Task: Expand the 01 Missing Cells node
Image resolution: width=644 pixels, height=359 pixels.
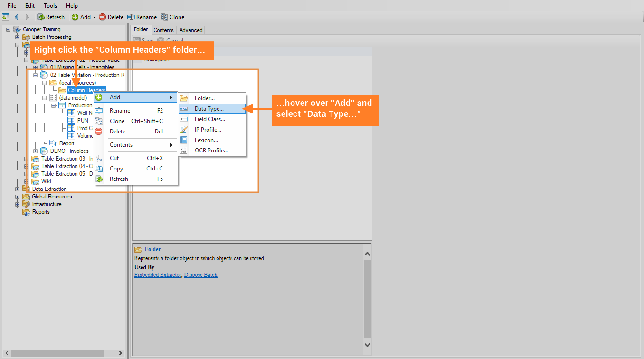Action: 36,67
